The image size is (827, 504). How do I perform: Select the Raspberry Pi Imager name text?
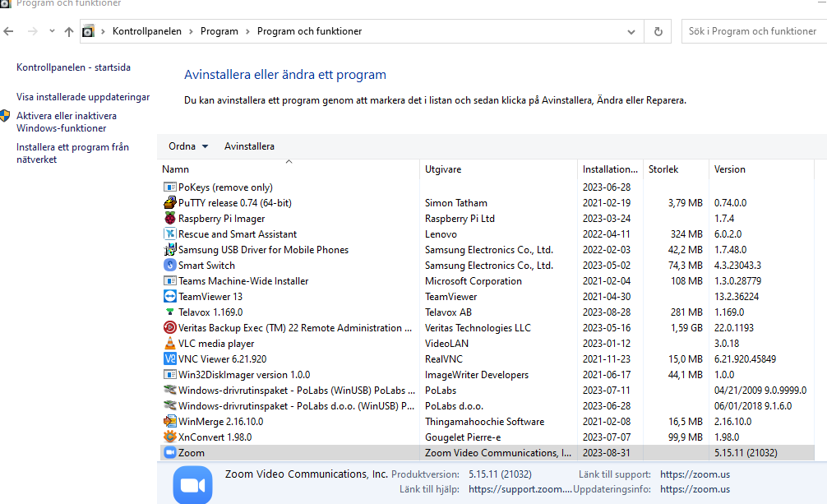(x=221, y=219)
